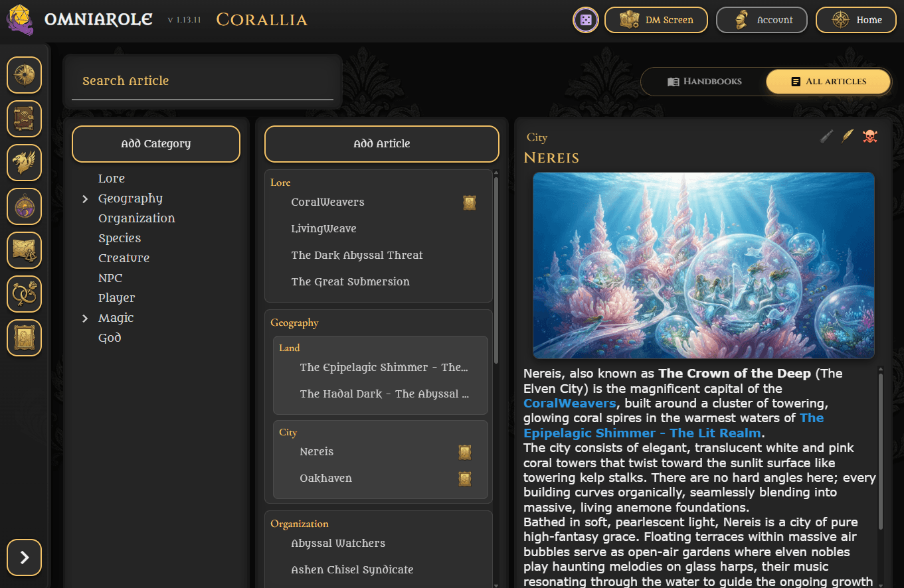Open the griffin icon in left sidebar
This screenshot has width=904, height=588.
[x=25, y=163]
